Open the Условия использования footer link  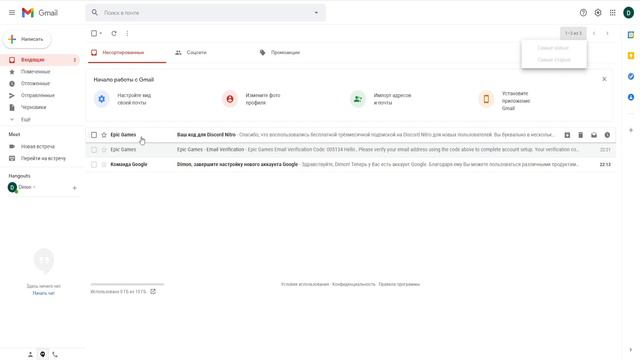tap(305, 284)
